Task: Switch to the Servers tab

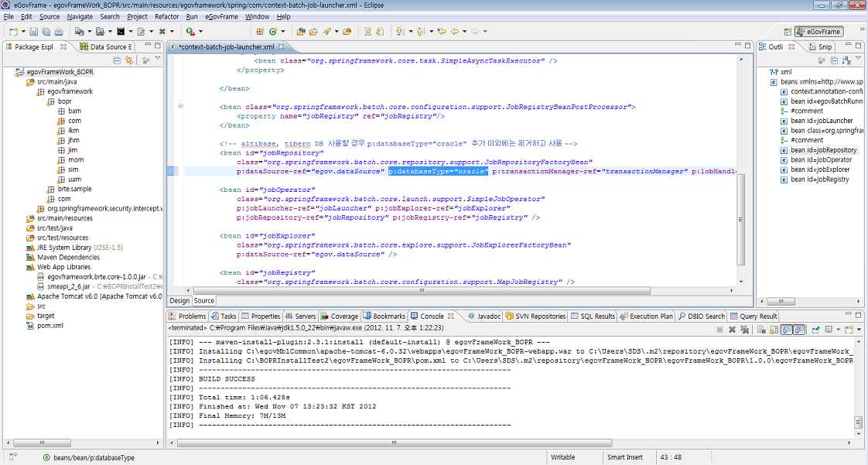Action: (x=301, y=316)
